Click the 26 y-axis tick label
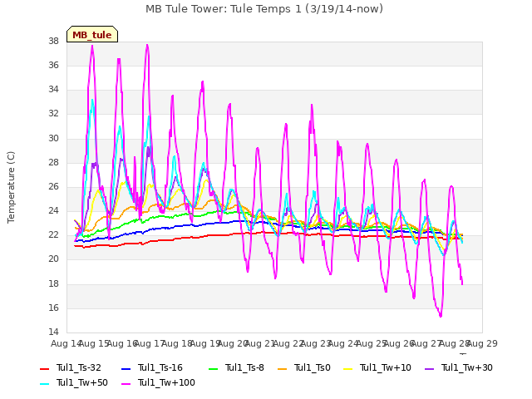Screen dimensions: 532x399 point(53,186)
